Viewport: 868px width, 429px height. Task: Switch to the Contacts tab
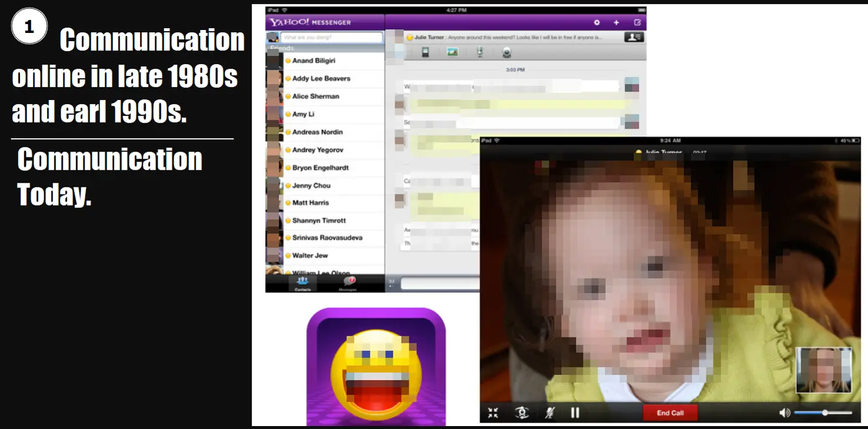[x=303, y=283]
